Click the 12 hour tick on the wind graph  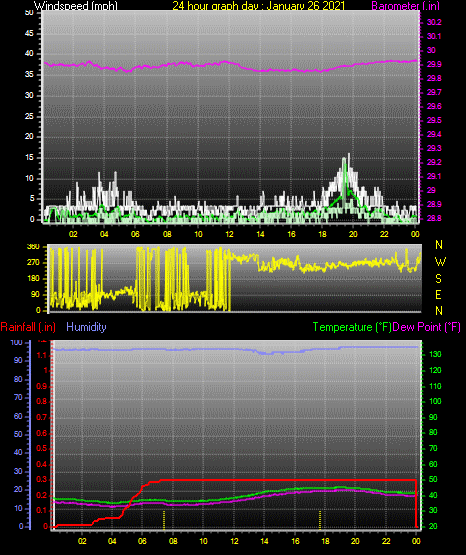[x=229, y=234]
